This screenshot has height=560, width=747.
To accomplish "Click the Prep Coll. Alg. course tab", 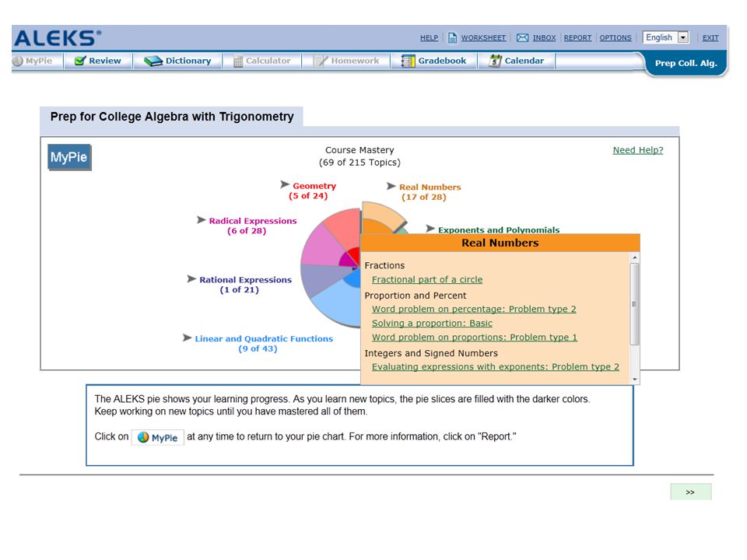I will click(686, 63).
